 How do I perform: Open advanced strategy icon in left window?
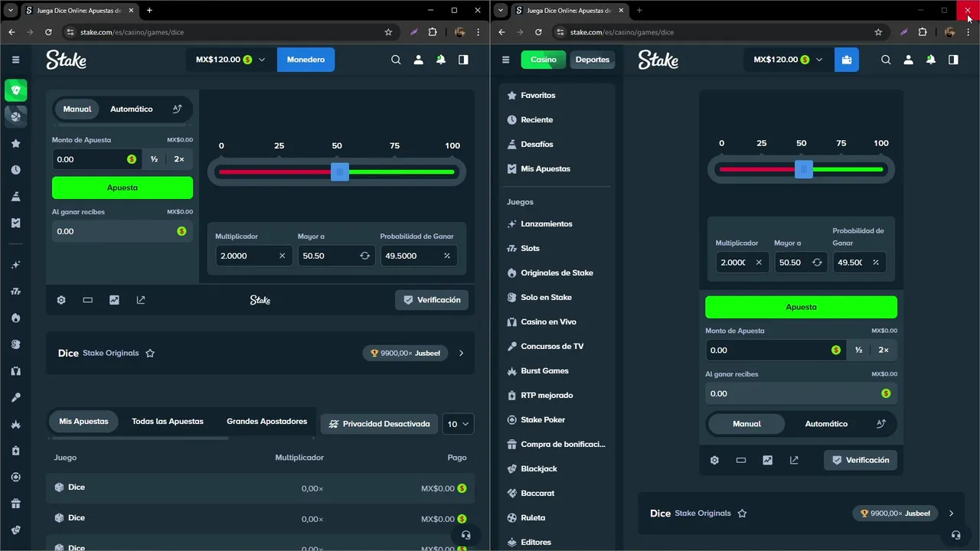click(x=177, y=109)
